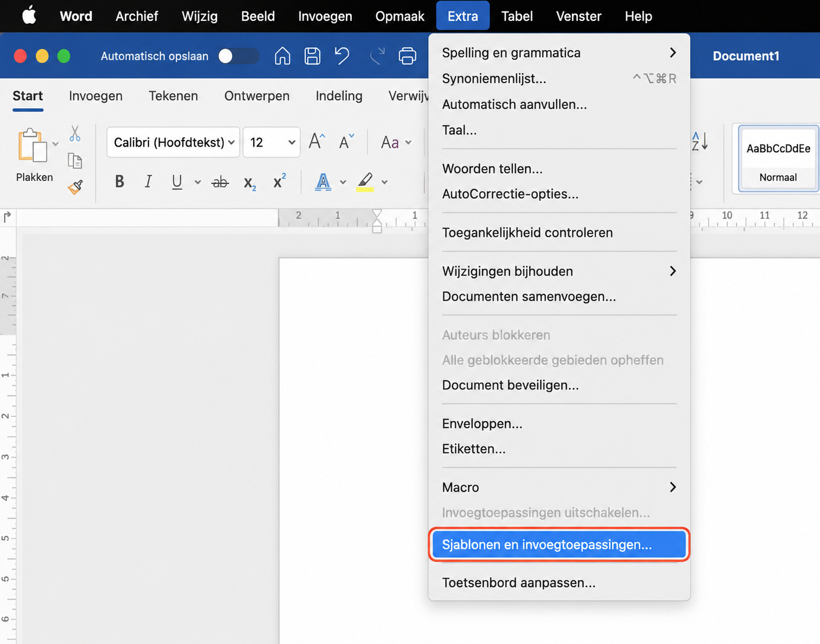Open the Tabel menu
This screenshot has height=644, width=820.
517,16
